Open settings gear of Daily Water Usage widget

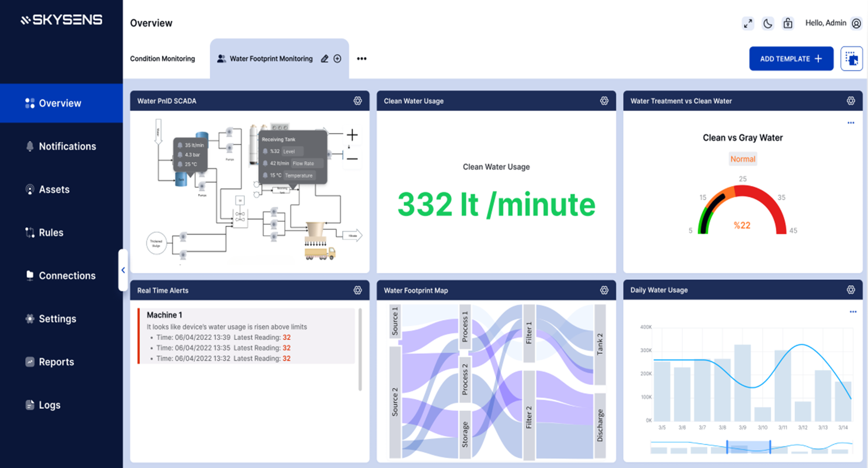851,290
